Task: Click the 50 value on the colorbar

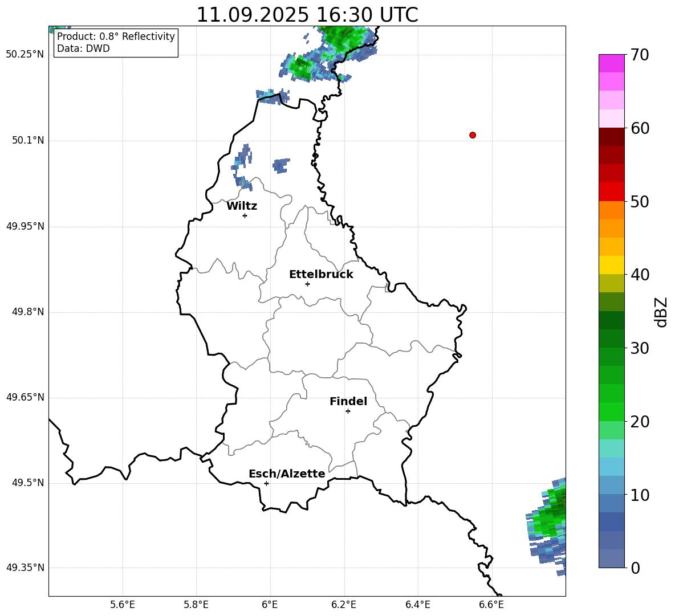Action: pyautogui.click(x=640, y=202)
